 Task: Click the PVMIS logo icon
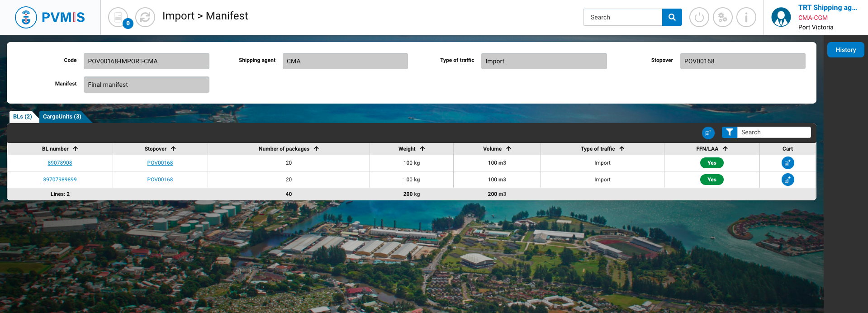(26, 18)
